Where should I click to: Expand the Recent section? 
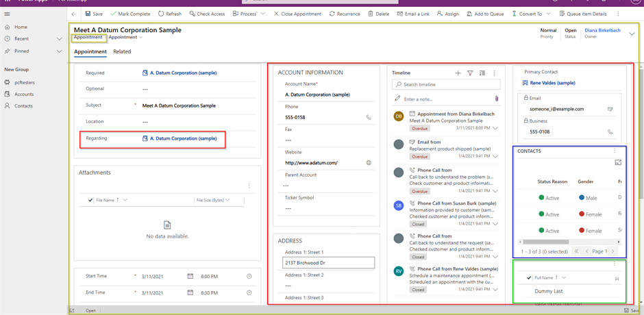coord(59,38)
